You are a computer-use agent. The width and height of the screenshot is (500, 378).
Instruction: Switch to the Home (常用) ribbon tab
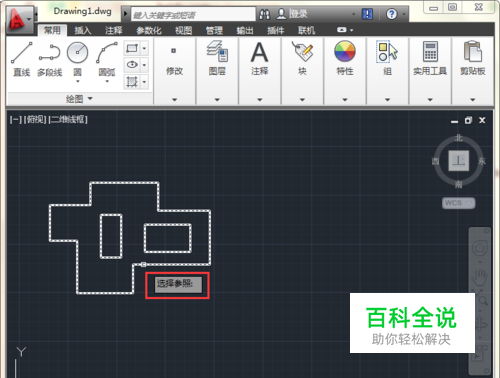pos(52,30)
